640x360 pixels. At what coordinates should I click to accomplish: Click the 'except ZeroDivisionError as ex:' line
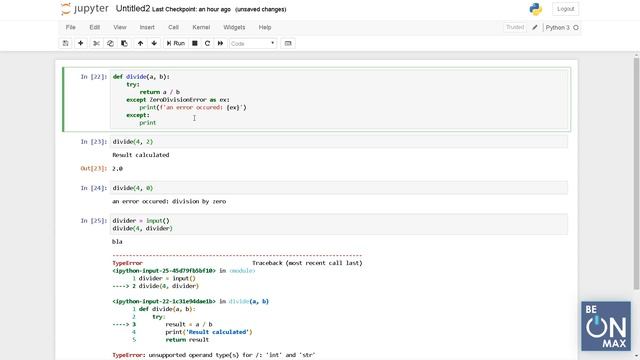pos(178,100)
